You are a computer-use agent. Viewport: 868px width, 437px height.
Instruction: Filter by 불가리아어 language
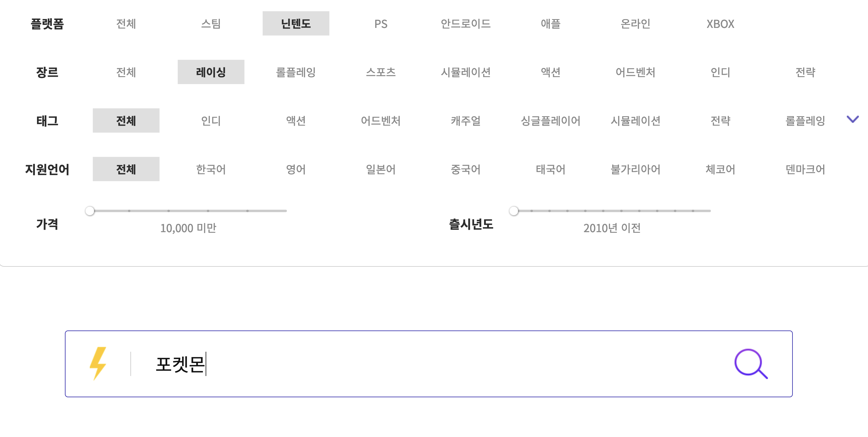(x=635, y=169)
